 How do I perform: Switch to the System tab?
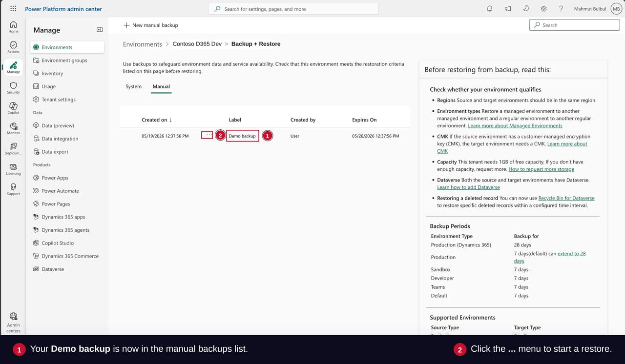pos(133,86)
